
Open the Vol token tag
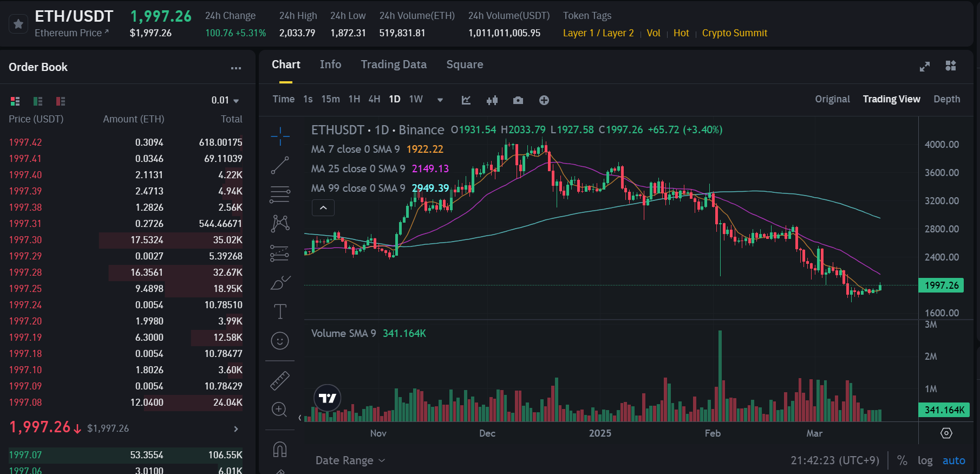pos(654,33)
